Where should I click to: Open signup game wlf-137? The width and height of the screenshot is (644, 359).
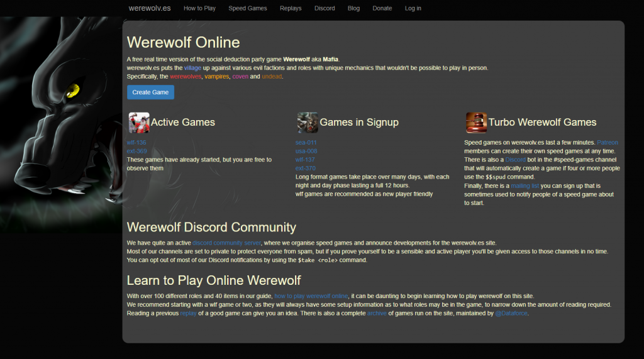point(305,160)
